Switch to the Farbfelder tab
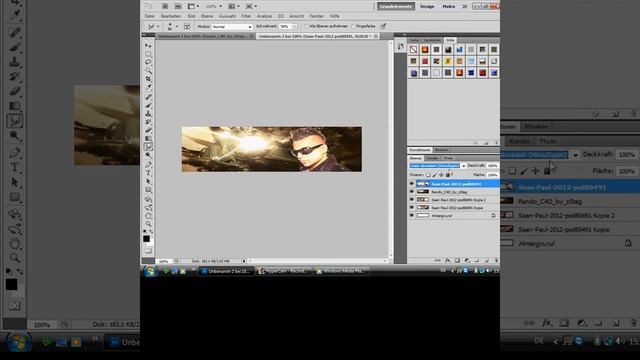Screen dimensions: 640x360 coord(432,40)
